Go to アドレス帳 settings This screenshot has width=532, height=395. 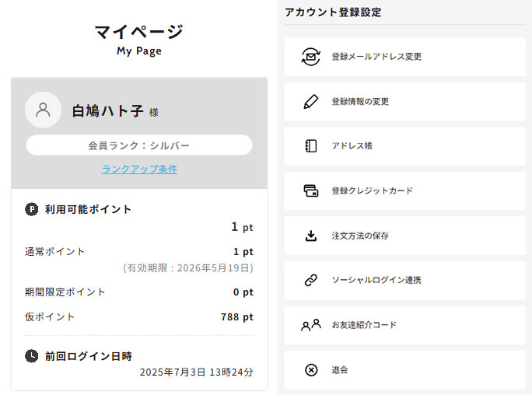pyautogui.click(x=352, y=146)
